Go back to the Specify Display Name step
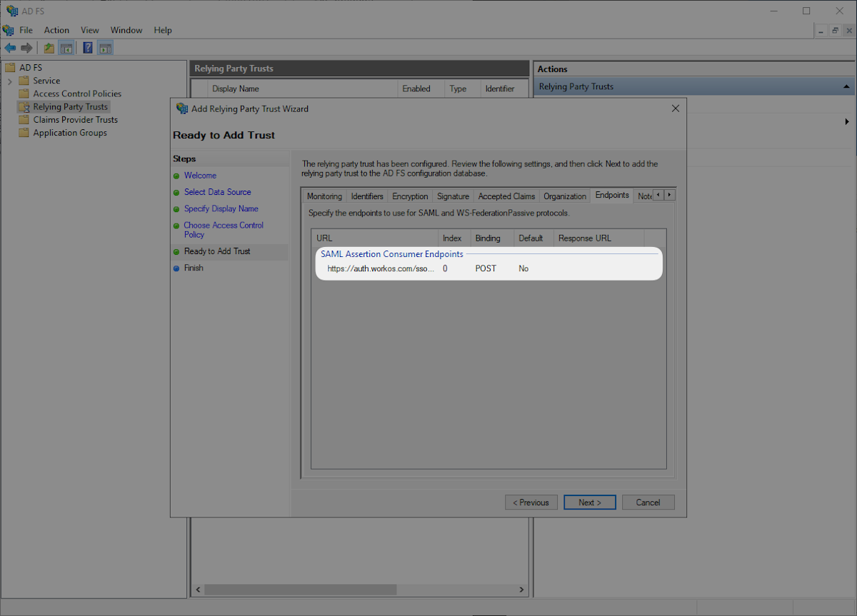Screen dimensions: 857x616 (222, 208)
